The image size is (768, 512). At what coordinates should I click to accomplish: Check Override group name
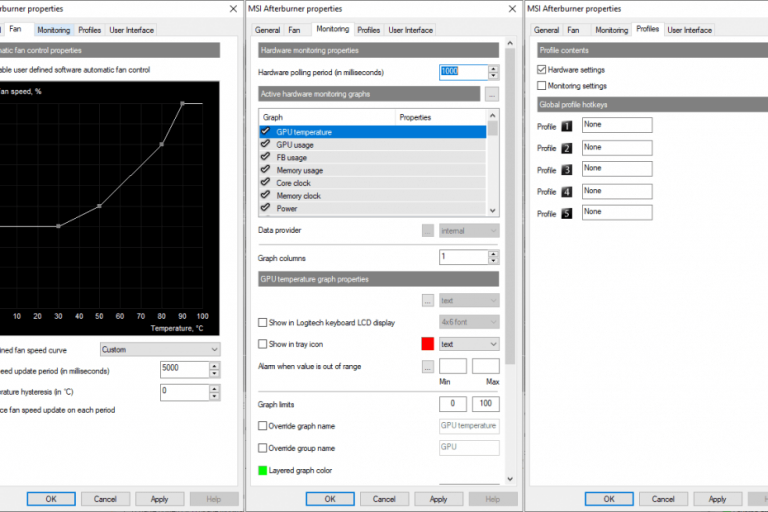(x=263, y=448)
